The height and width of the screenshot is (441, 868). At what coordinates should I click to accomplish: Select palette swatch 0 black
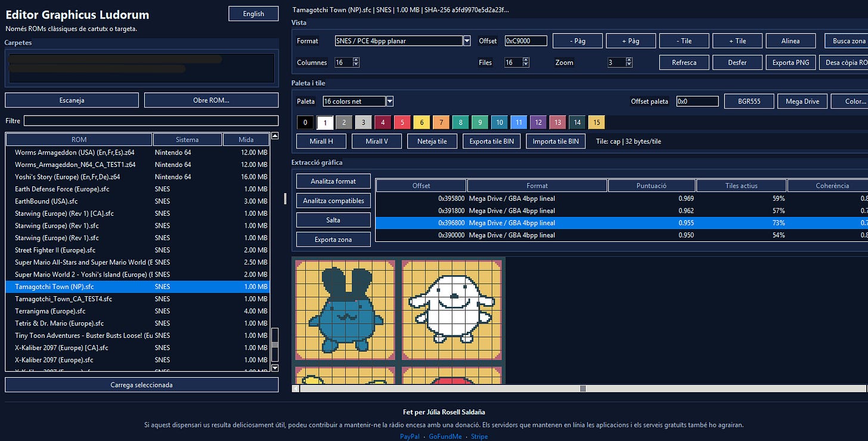[x=305, y=122]
